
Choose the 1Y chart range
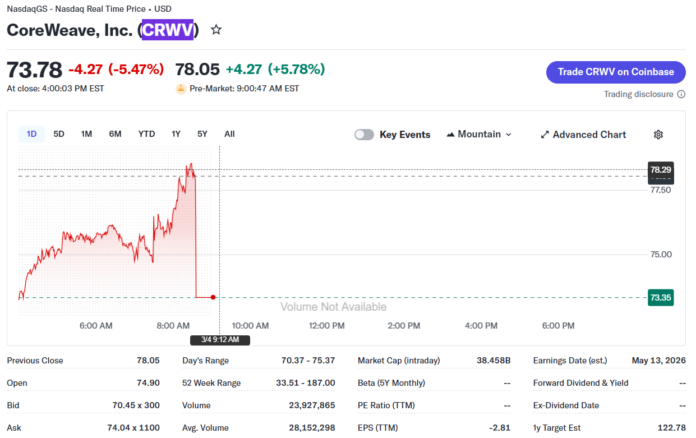pos(176,134)
